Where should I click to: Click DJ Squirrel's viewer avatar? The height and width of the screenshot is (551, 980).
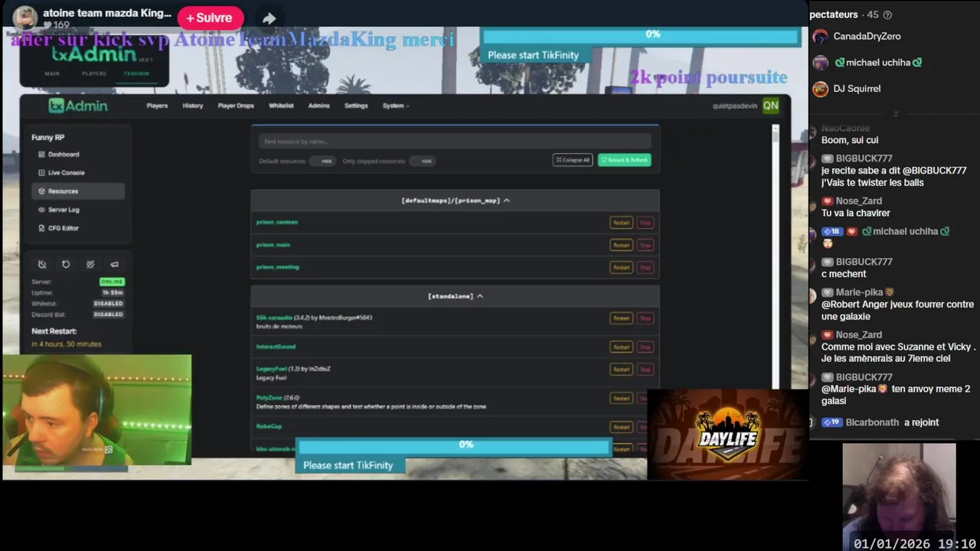tap(820, 89)
